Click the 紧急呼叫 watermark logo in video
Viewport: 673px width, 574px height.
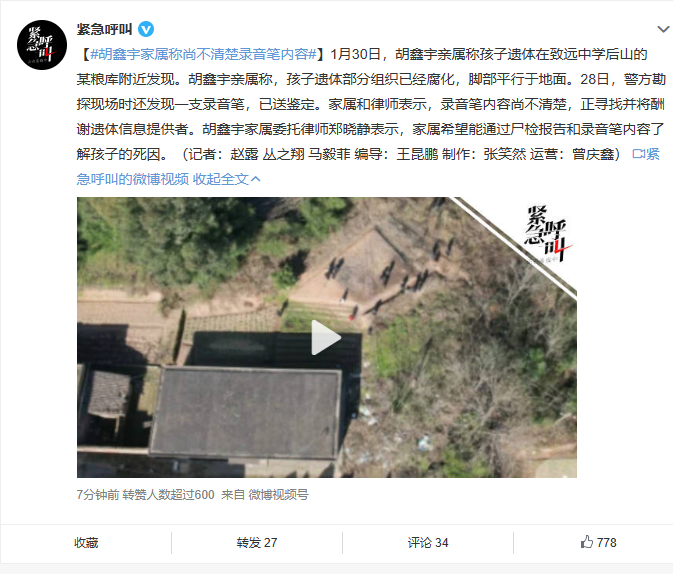point(548,234)
